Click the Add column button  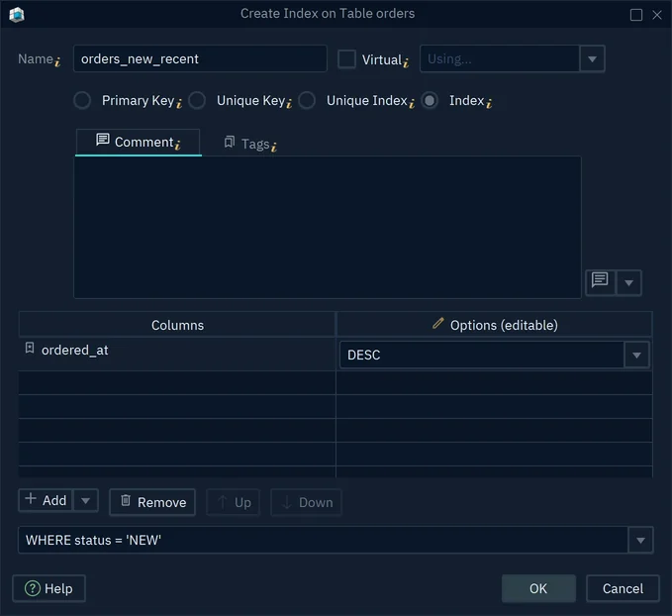pos(46,500)
